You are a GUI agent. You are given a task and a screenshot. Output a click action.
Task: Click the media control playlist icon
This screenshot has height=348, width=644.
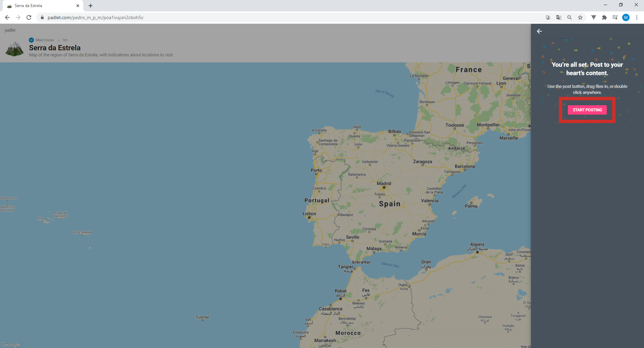(615, 17)
